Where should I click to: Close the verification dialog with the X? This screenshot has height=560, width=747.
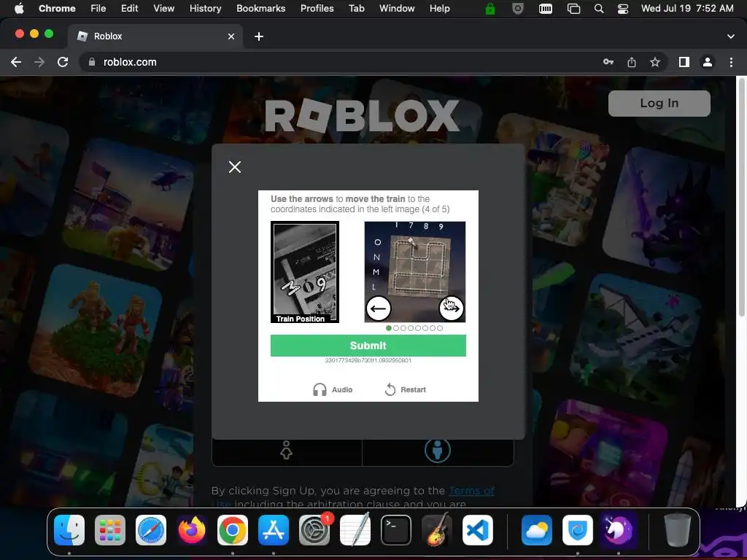[x=235, y=167]
